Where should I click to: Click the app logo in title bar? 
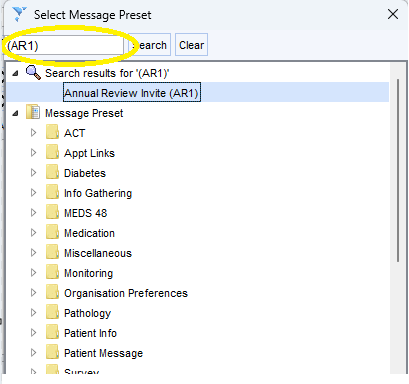(x=19, y=14)
